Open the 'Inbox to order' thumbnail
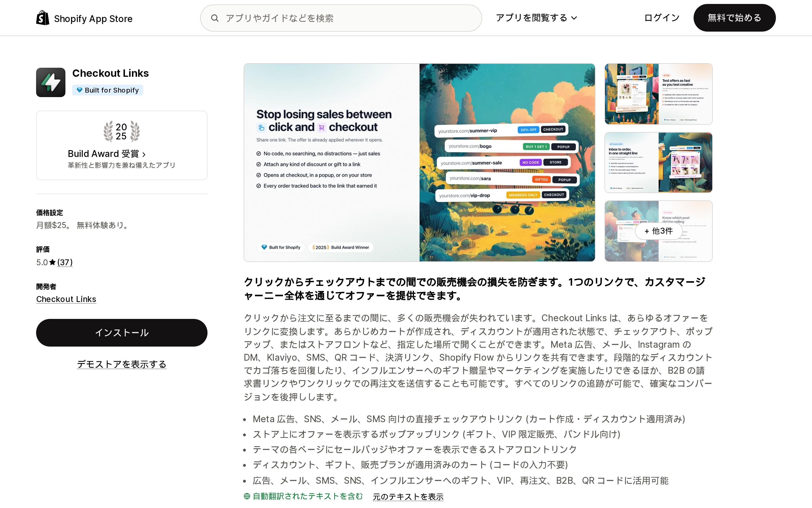This screenshot has width=812, height=508. (658, 163)
